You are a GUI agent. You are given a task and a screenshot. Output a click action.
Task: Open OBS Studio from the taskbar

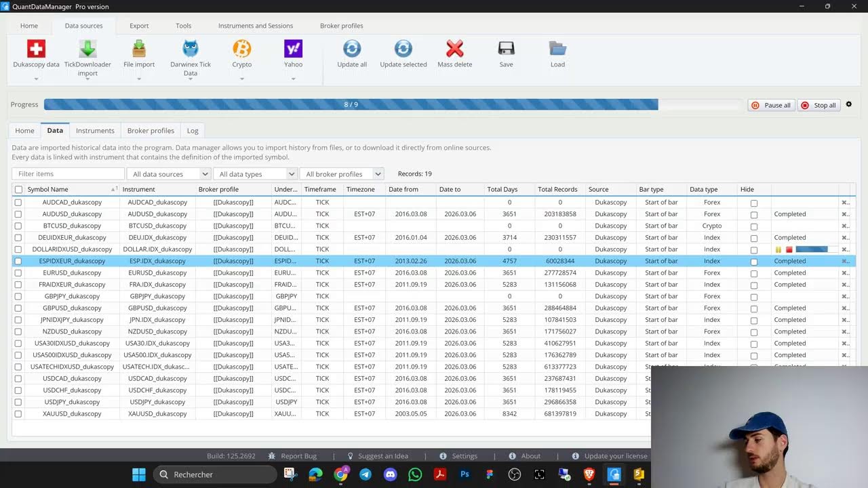point(515,474)
